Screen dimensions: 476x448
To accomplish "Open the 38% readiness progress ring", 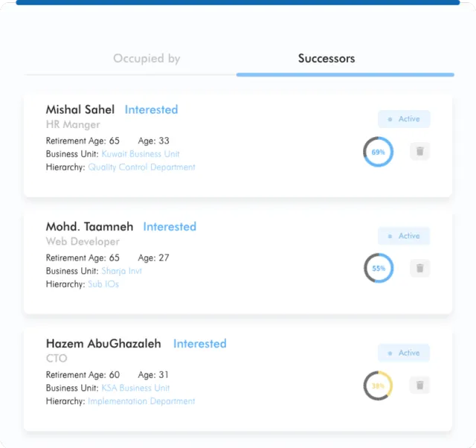I will tap(378, 385).
